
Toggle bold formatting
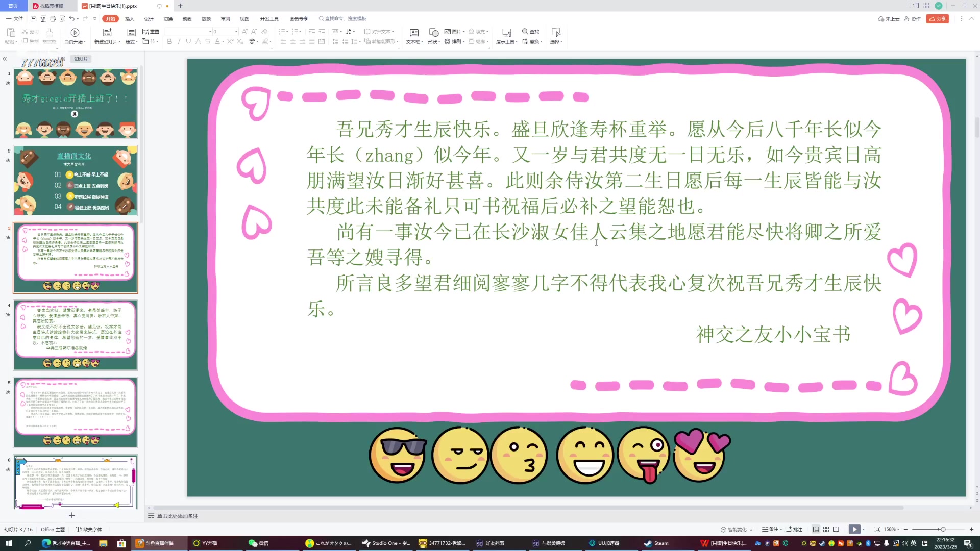169,42
